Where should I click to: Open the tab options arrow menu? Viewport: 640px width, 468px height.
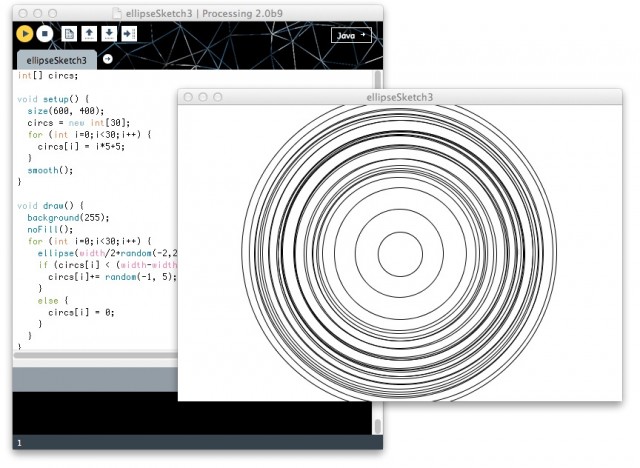[107, 59]
